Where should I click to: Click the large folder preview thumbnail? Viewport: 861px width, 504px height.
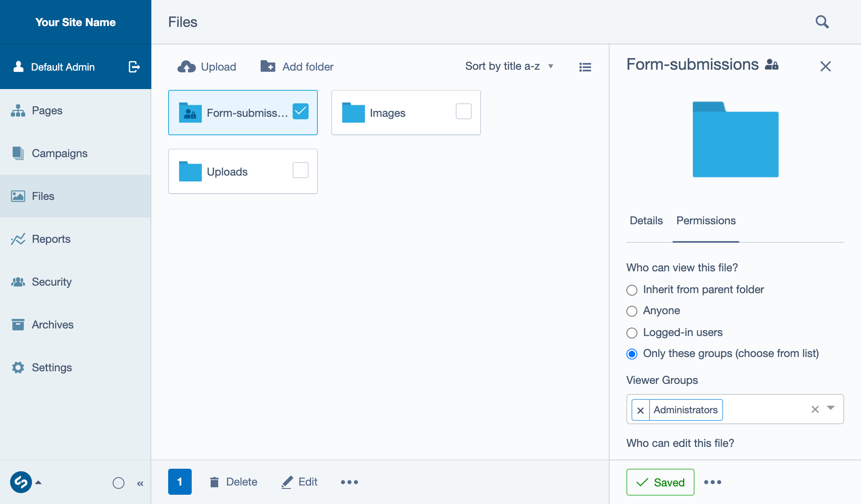[735, 139]
